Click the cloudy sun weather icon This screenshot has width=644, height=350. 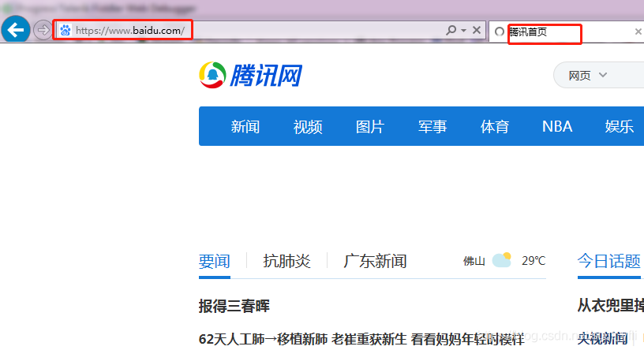tap(502, 259)
